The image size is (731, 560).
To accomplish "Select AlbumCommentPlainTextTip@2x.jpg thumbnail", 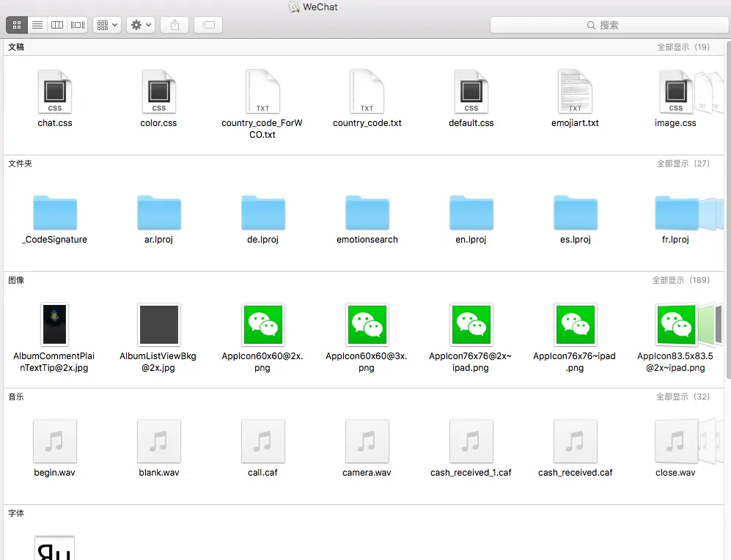I will [55, 324].
